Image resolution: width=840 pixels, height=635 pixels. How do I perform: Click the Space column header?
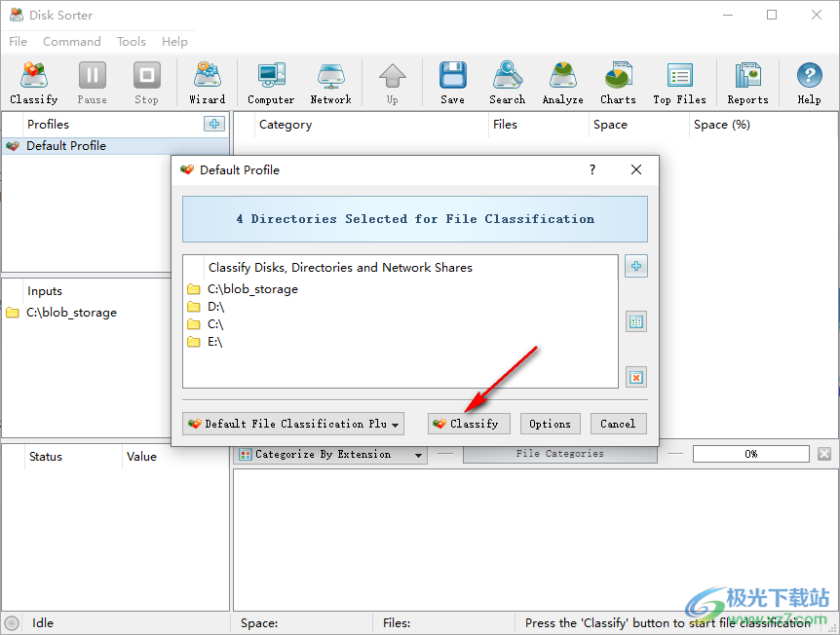click(x=639, y=125)
